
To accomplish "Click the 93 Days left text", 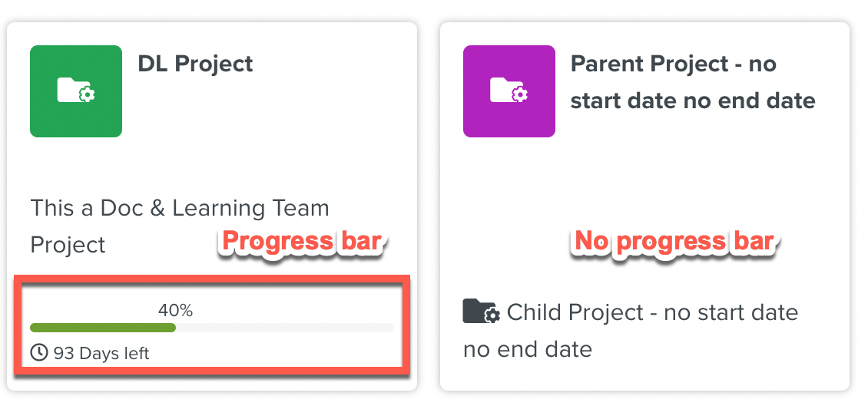I will [x=101, y=354].
